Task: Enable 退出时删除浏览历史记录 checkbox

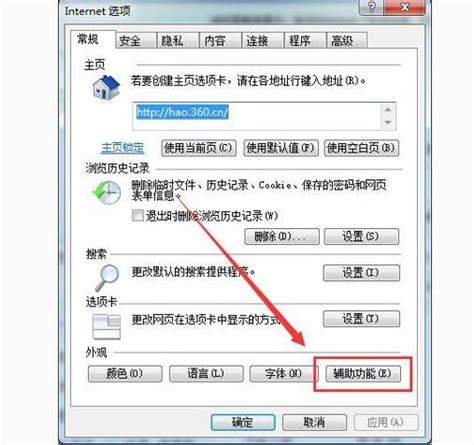Action: (x=138, y=215)
